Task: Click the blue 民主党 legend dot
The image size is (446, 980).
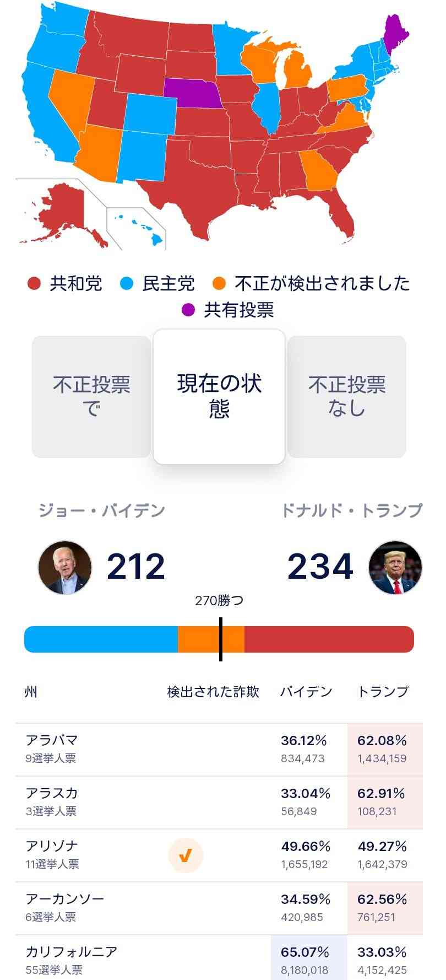Action: [x=127, y=284]
